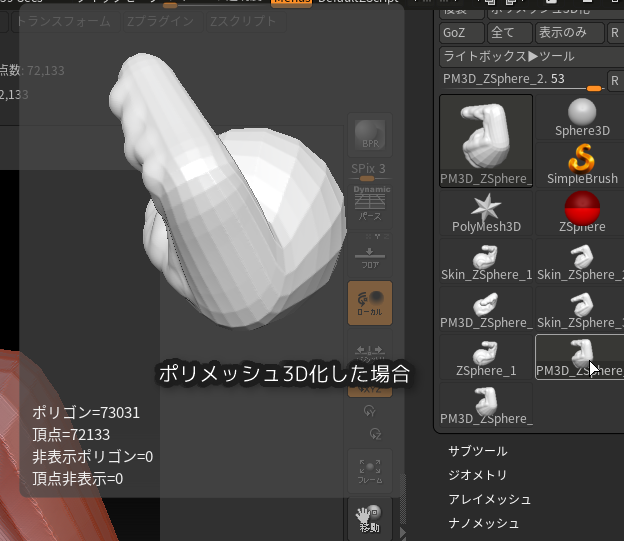Pick the red ZSphere tool
624x541 pixels.
tap(582, 213)
